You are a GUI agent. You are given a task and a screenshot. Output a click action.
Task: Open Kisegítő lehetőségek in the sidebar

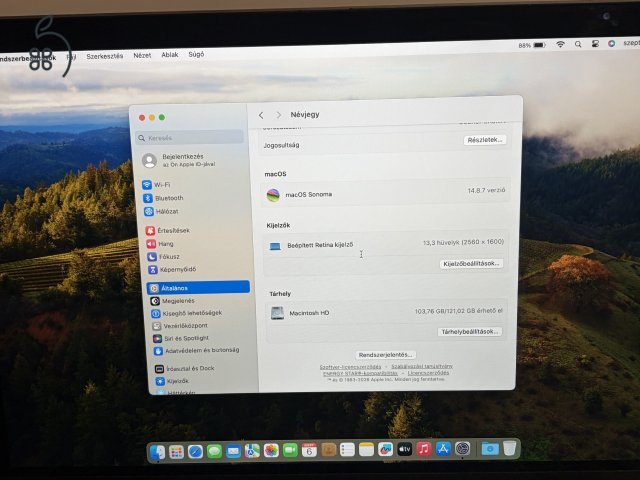click(187, 313)
